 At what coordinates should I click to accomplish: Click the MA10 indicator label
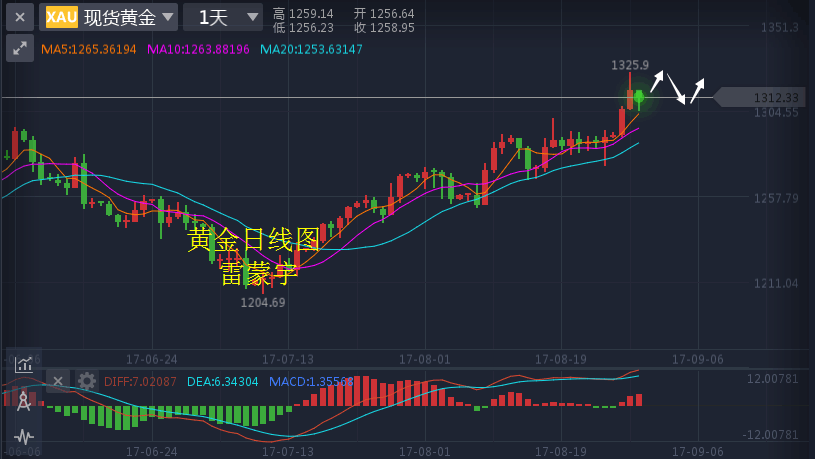pos(198,49)
